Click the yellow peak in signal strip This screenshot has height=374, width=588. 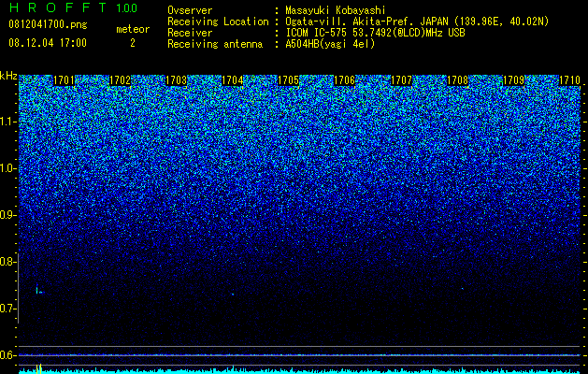[38, 367]
